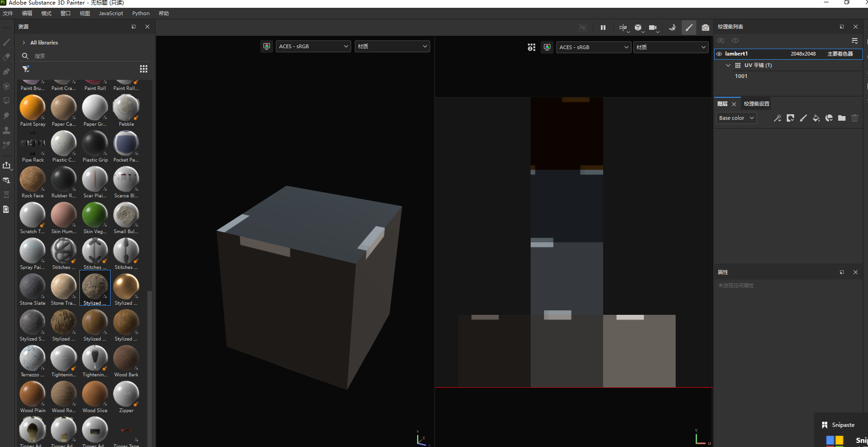
Task: Select the Paint brush tool in left sidebar
Action: click(6, 42)
